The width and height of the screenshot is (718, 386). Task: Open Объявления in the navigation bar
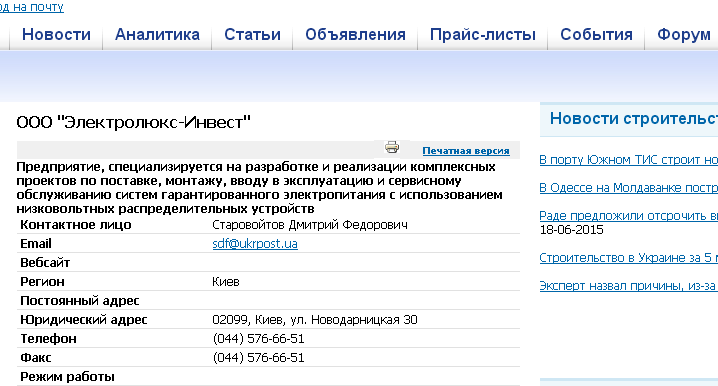click(355, 34)
